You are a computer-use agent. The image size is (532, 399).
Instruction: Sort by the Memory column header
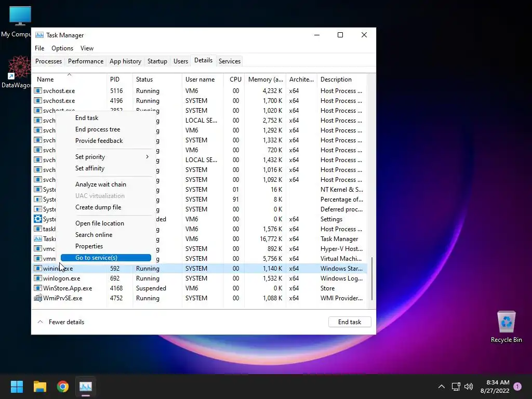pyautogui.click(x=265, y=79)
